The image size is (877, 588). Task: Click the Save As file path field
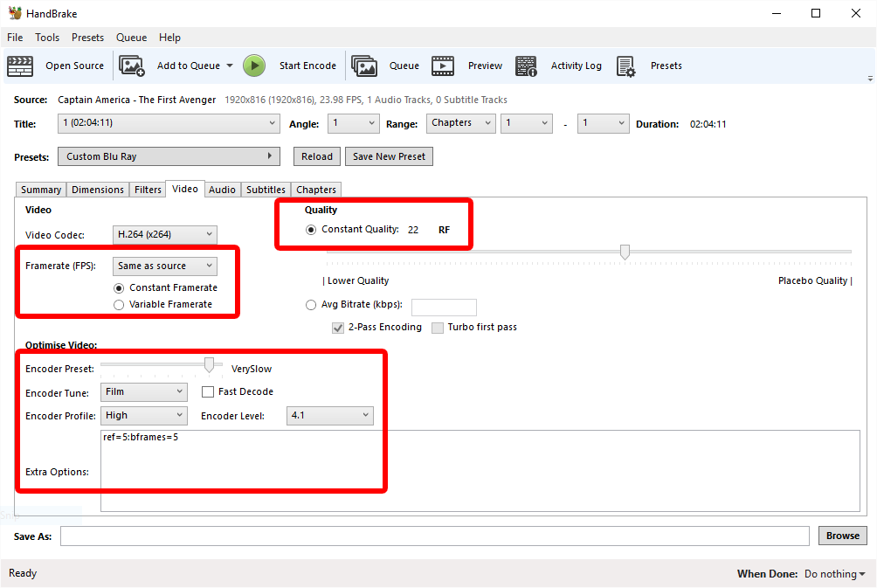click(435, 536)
